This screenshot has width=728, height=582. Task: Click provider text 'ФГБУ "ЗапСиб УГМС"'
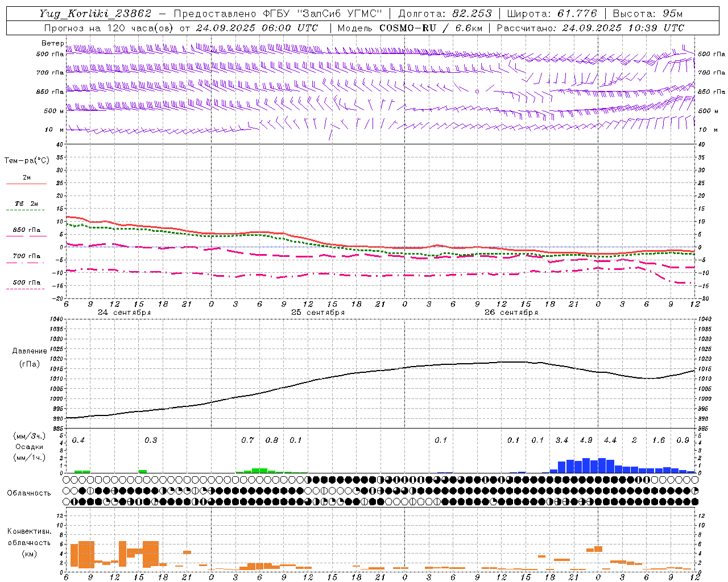coord(322,14)
